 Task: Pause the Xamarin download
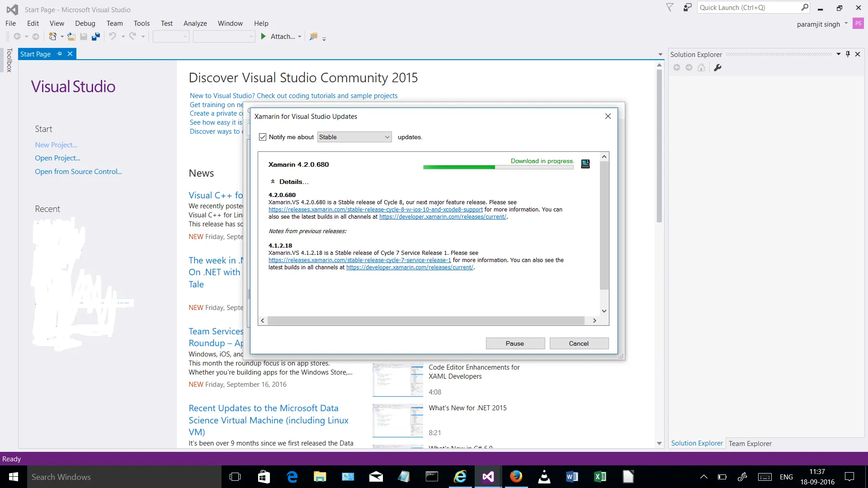[x=515, y=343]
